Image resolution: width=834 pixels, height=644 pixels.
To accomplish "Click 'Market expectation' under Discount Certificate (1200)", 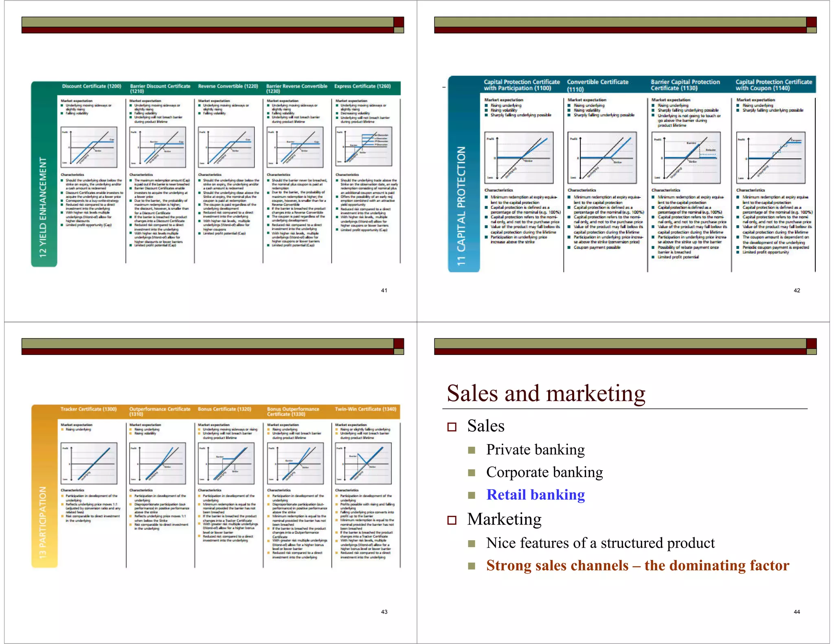I will (77, 101).
